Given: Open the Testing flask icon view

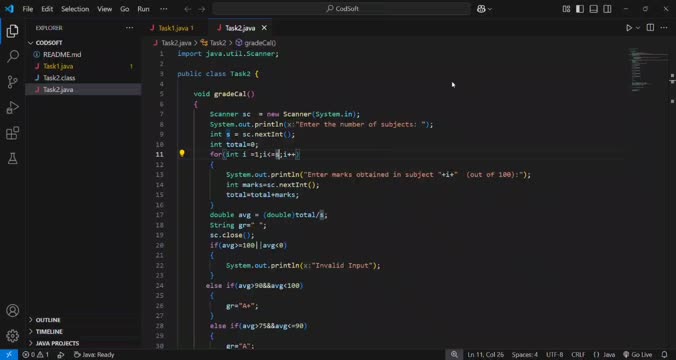Looking at the screenshot, I should (x=13, y=158).
